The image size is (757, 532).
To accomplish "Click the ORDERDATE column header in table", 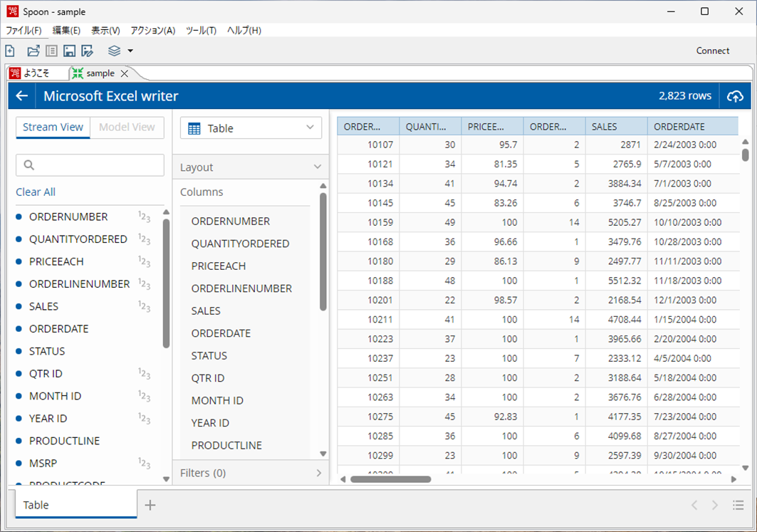I will (693, 126).
